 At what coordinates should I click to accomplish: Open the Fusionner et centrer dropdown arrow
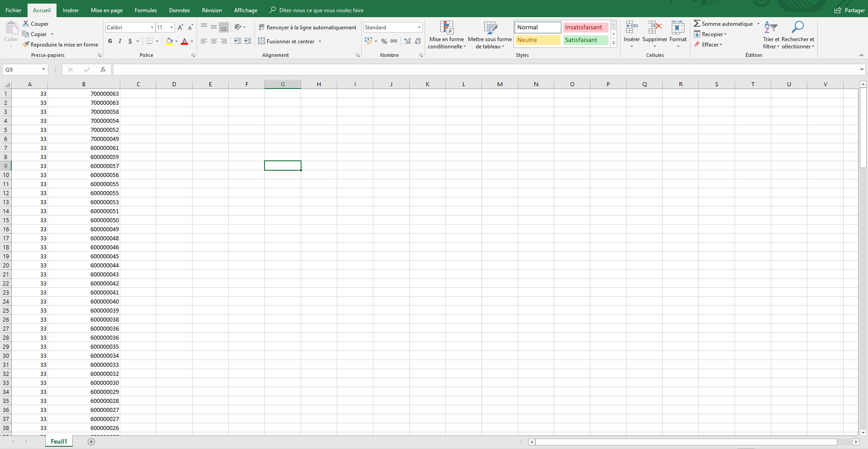click(x=320, y=41)
